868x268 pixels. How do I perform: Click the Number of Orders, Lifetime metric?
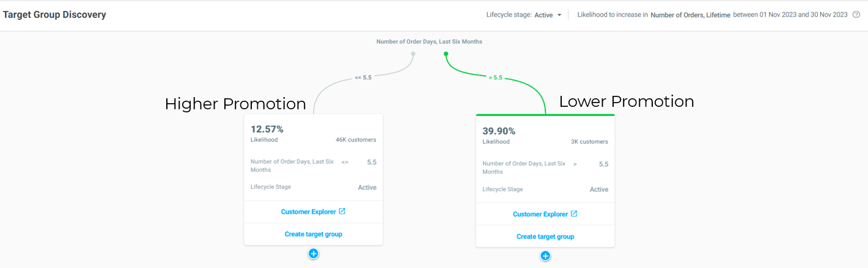click(690, 15)
